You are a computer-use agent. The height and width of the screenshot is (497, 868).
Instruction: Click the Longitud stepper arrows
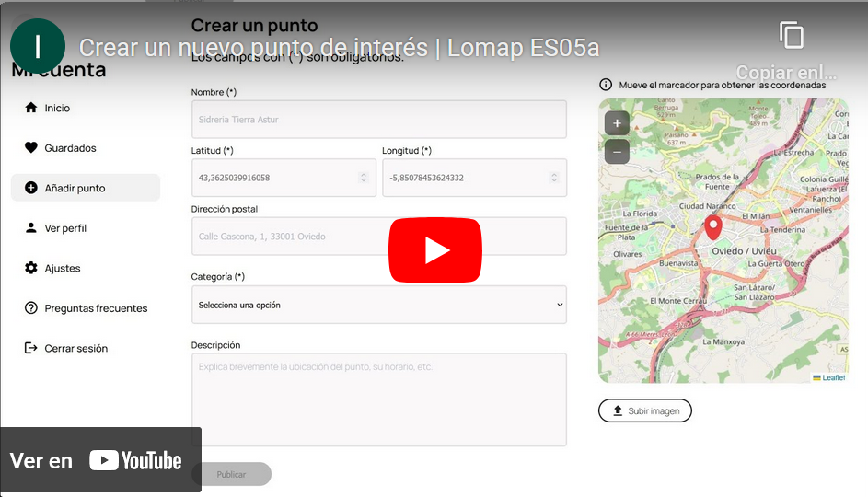[554, 177]
